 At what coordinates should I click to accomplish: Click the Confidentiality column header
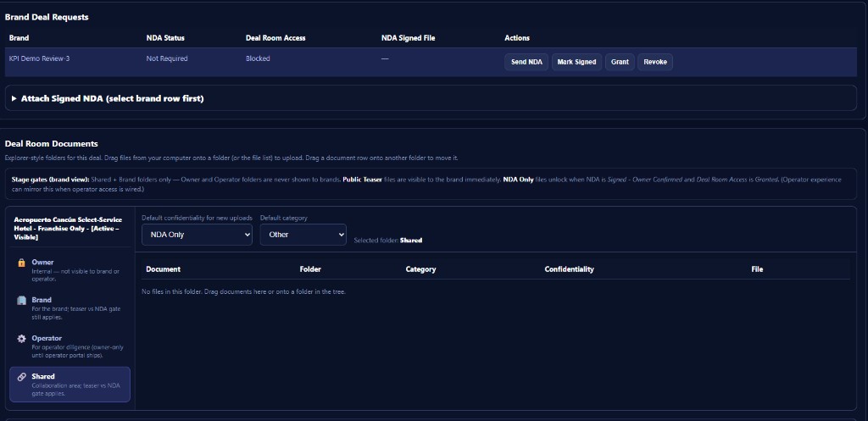coord(569,269)
